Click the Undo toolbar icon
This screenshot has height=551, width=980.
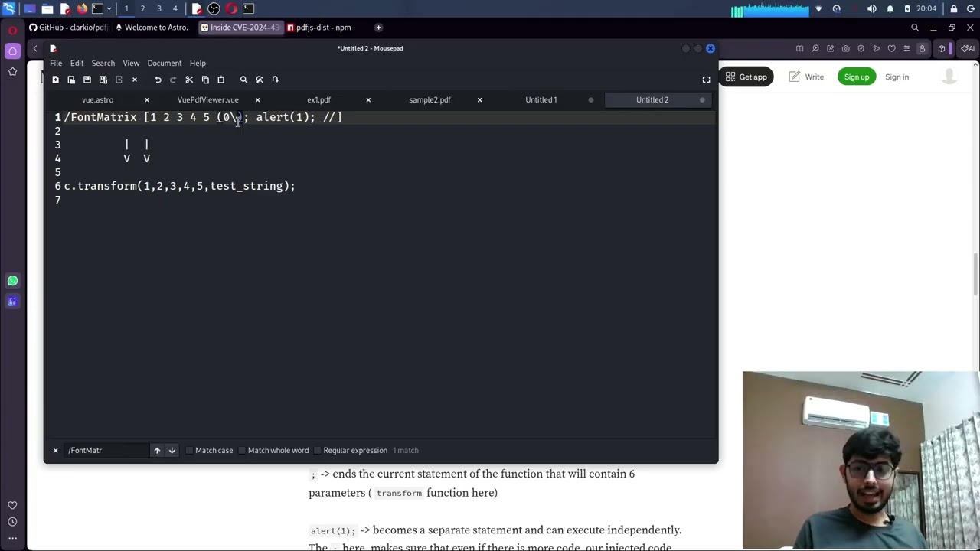pyautogui.click(x=158, y=80)
